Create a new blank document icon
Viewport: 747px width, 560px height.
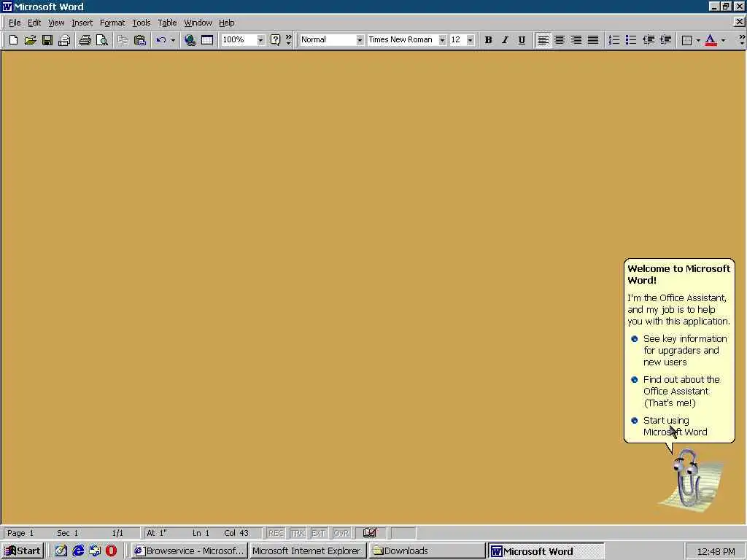tap(13, 40)
